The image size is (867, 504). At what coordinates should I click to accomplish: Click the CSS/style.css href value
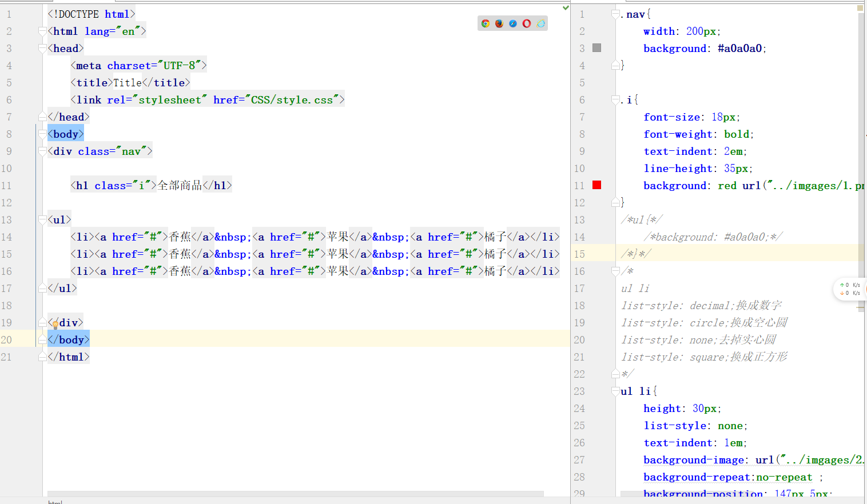tap(292, 99)
